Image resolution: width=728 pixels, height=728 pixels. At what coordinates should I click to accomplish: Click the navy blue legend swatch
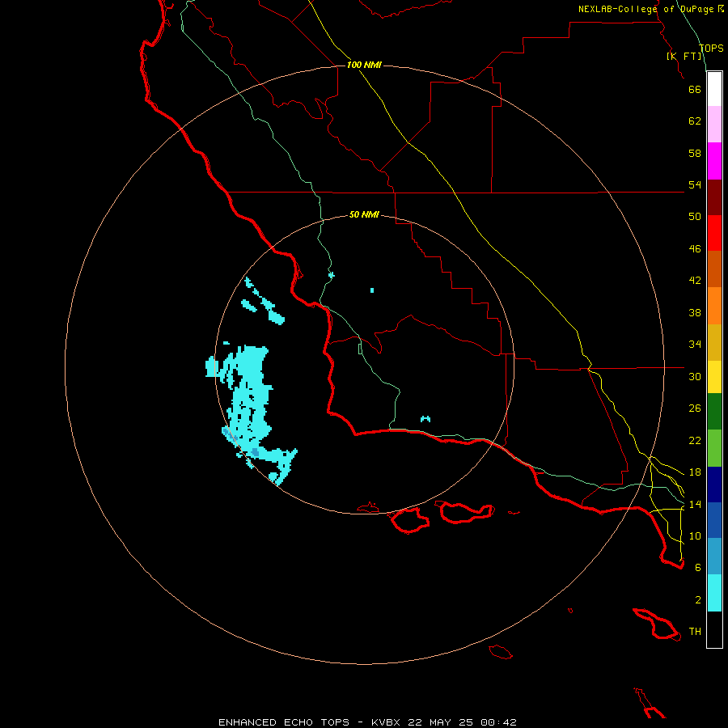714,485
